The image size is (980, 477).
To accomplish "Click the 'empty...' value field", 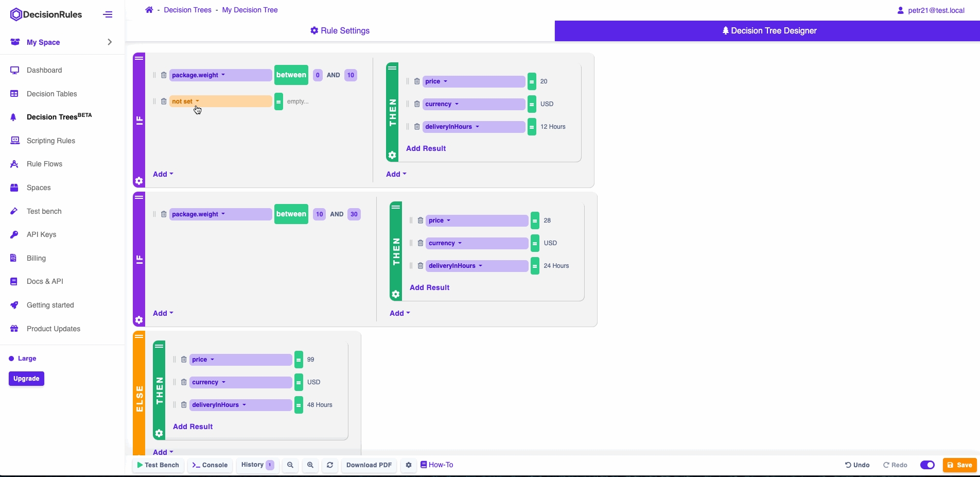I will pos(298,101).
